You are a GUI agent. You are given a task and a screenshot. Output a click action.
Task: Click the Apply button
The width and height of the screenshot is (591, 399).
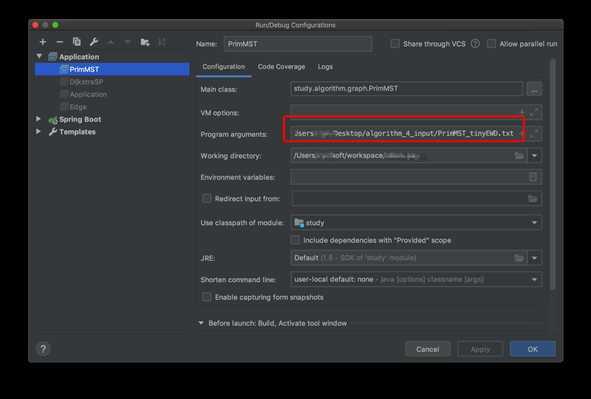(480, 349)
